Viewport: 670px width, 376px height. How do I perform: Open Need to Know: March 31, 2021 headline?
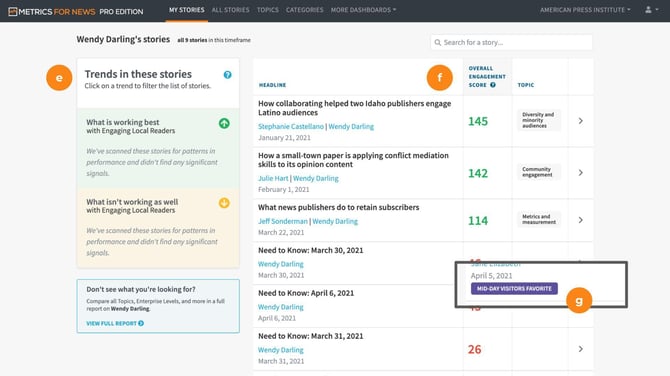(311, 336)
